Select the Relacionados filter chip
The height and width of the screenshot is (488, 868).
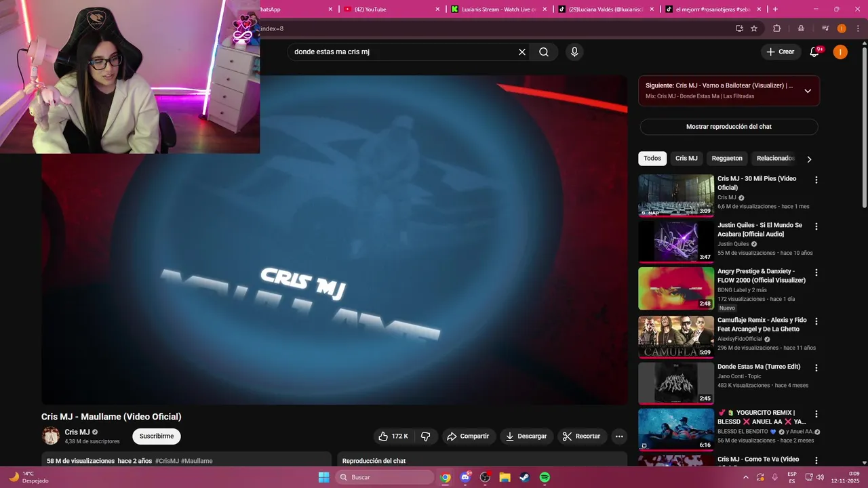pos(775,159)
